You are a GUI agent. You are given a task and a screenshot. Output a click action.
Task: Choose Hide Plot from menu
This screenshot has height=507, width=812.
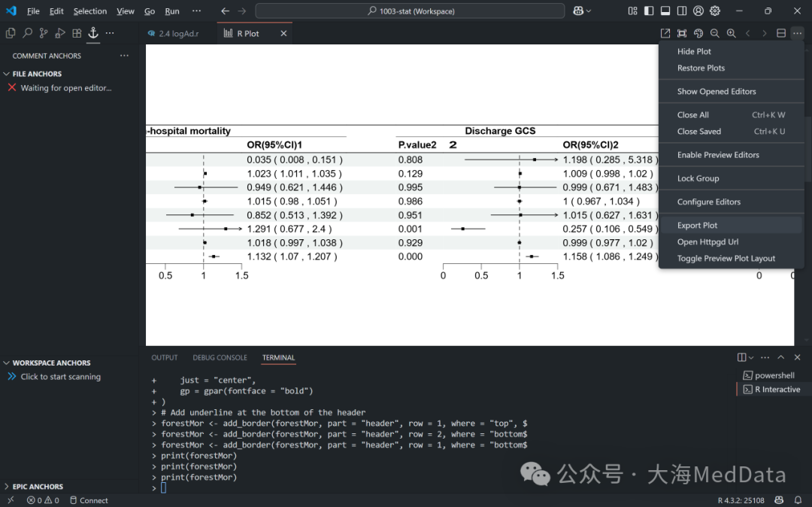732,51
